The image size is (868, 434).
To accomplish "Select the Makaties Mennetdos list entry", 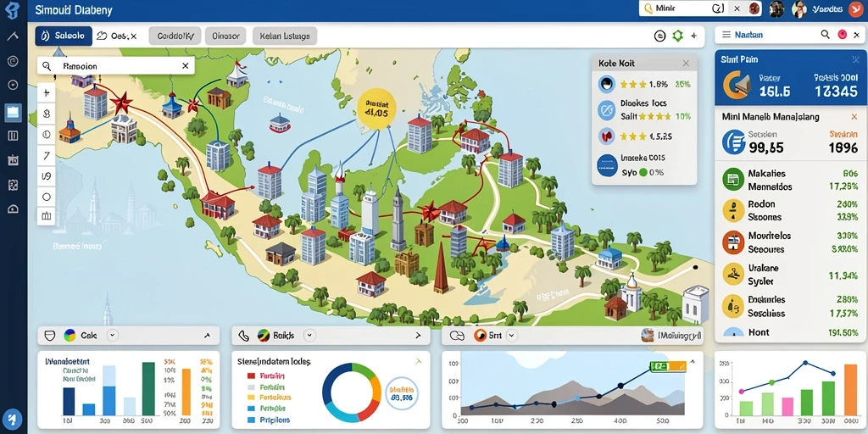I will [791, 180].
